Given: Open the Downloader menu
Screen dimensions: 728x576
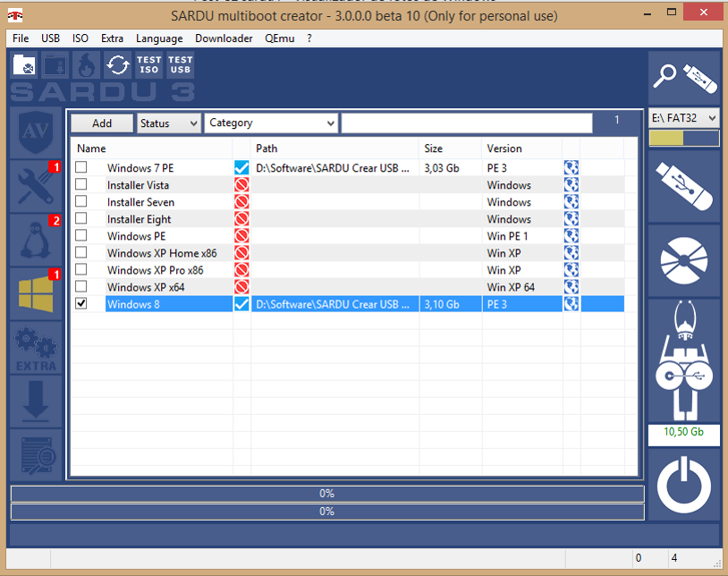Looking at the screenshot, I should [x=224, y=38].
